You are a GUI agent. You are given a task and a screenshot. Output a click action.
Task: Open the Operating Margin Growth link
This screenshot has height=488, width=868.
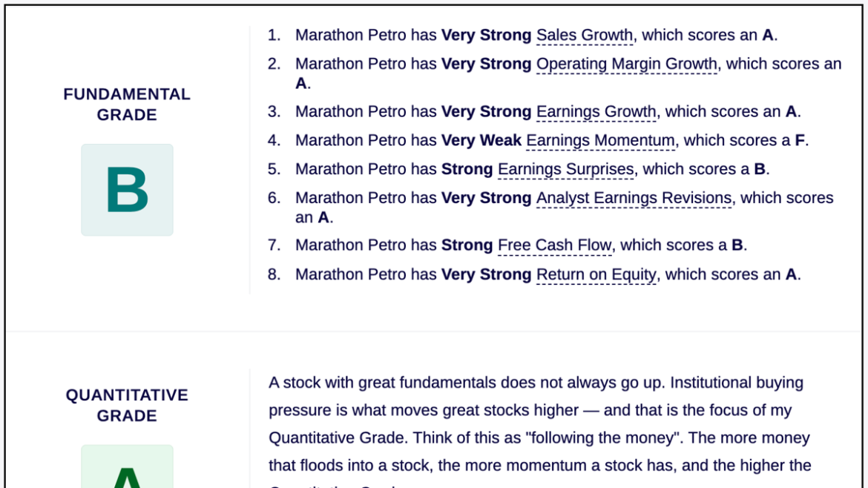coord(627,65)
